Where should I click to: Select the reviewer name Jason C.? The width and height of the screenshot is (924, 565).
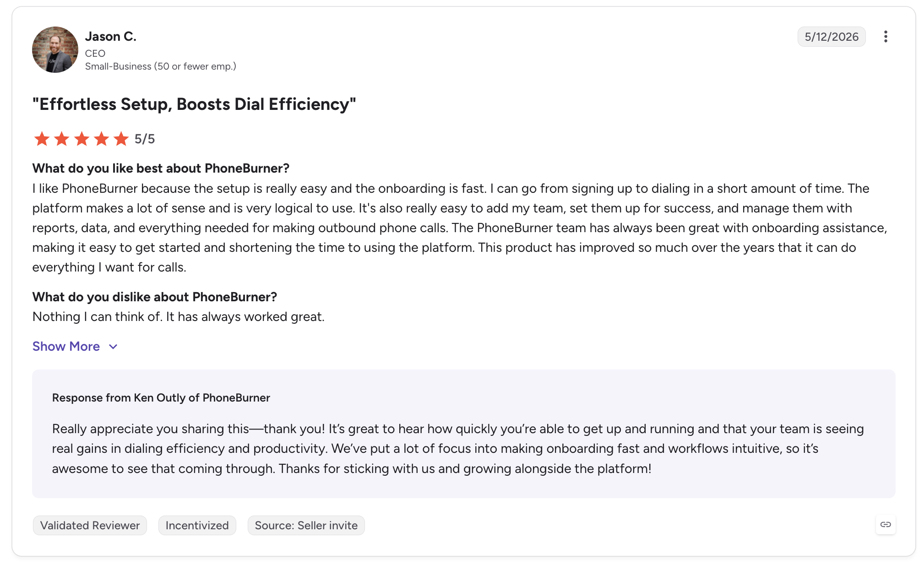(111, 37)
